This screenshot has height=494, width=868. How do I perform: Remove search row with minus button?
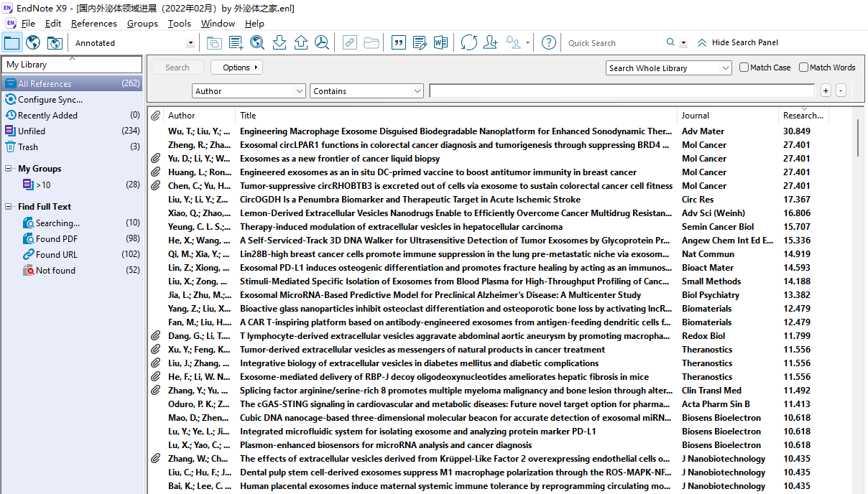tap(841, 91)
